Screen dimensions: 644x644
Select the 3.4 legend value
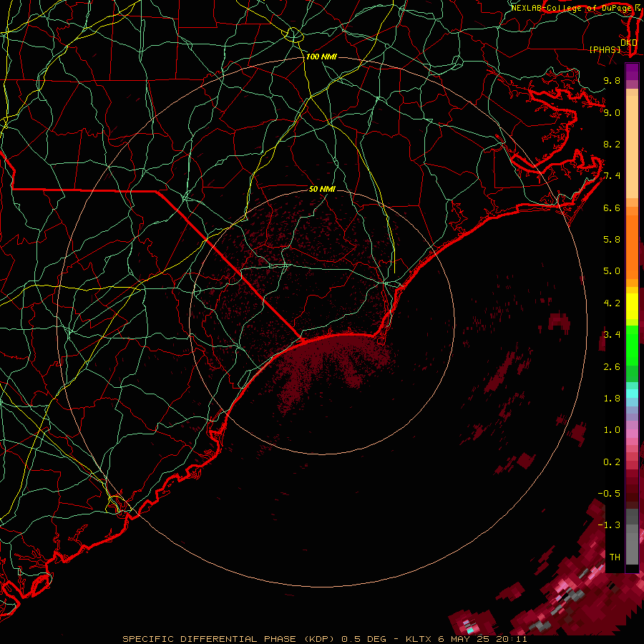(x=612, y=335)
